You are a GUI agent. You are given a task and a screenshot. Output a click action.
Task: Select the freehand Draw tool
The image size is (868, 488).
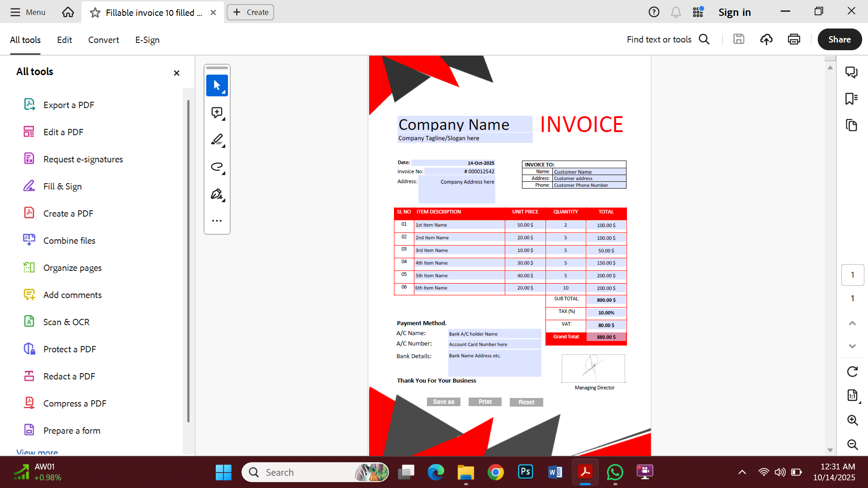pyautogui.click(x=217, y=167)
